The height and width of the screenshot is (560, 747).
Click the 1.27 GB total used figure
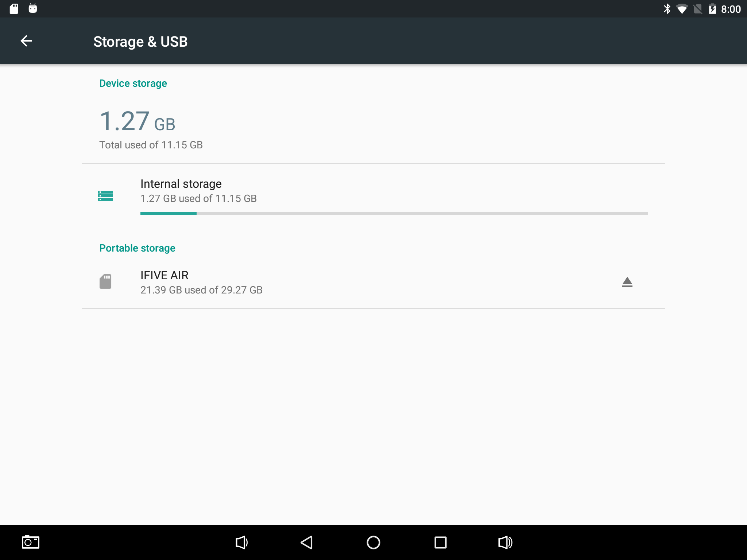[137, 121]
